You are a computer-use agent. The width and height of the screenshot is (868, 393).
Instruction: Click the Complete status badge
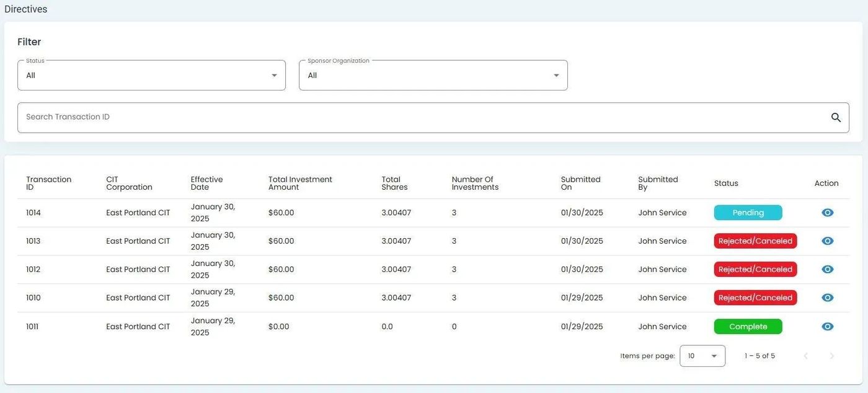[748, 327]
